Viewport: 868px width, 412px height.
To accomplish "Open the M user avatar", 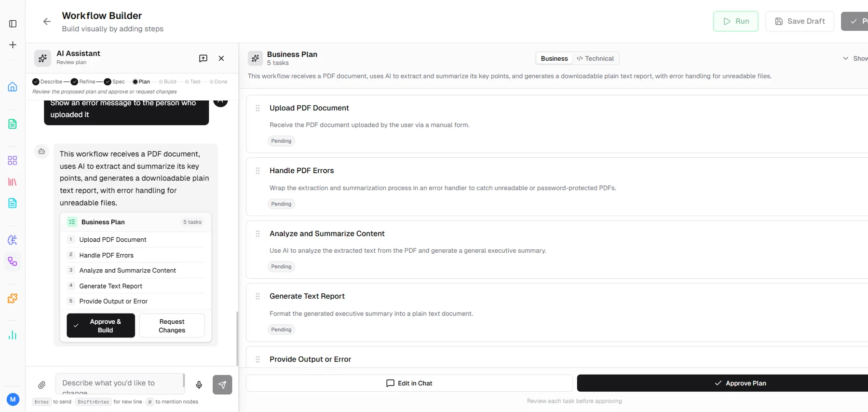I will click(x=13, y=399).
